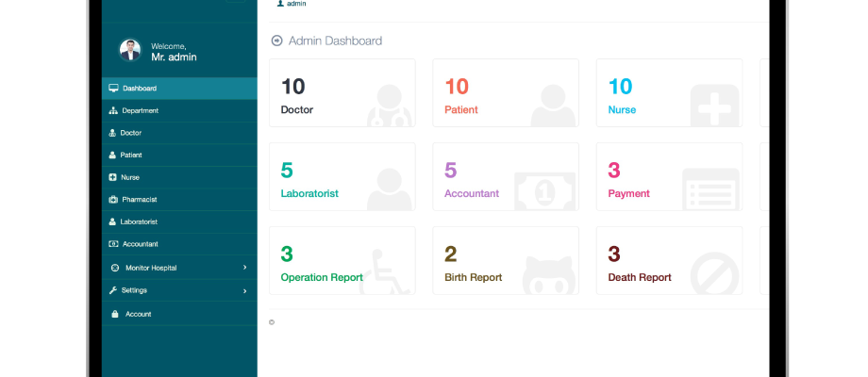Click the Pharmacist medkit icon
The width and height of the screenshot is (868, 377).
(113, 200)
